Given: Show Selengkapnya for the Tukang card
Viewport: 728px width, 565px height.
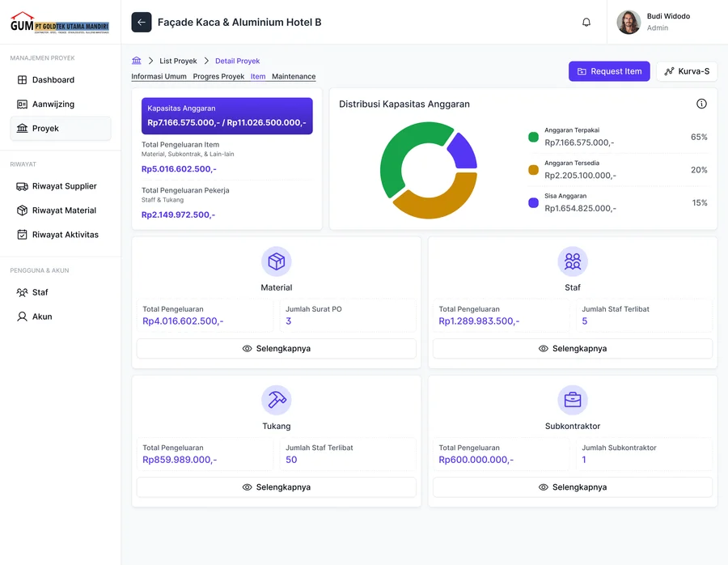Looking at the screenshot, I should [x=277, y=487].
